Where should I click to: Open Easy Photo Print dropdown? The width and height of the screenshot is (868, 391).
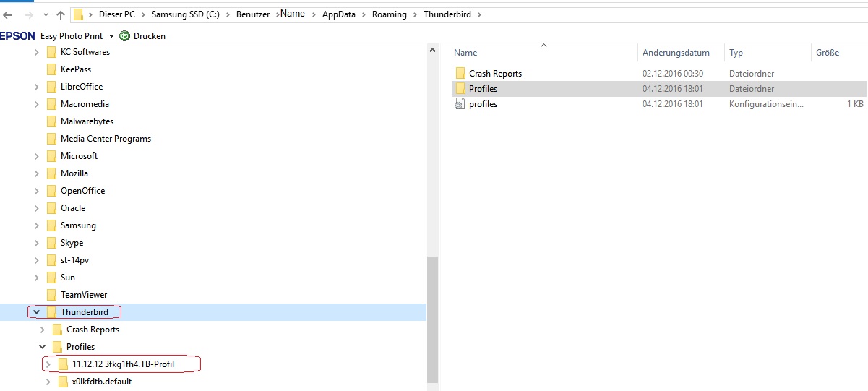[x=111, y=36]
